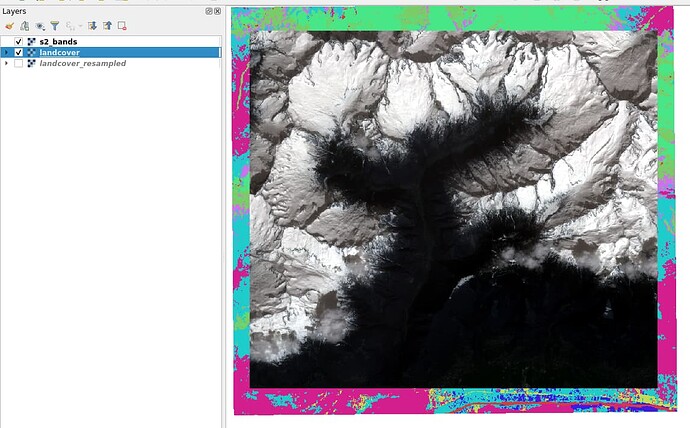Undock the Layers panel
This screenshot has width=690, height=428.
click(210, 10)
